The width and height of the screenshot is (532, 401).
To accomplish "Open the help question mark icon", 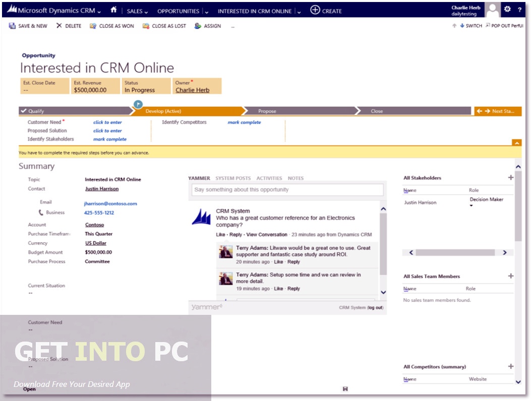I will 519,10.
